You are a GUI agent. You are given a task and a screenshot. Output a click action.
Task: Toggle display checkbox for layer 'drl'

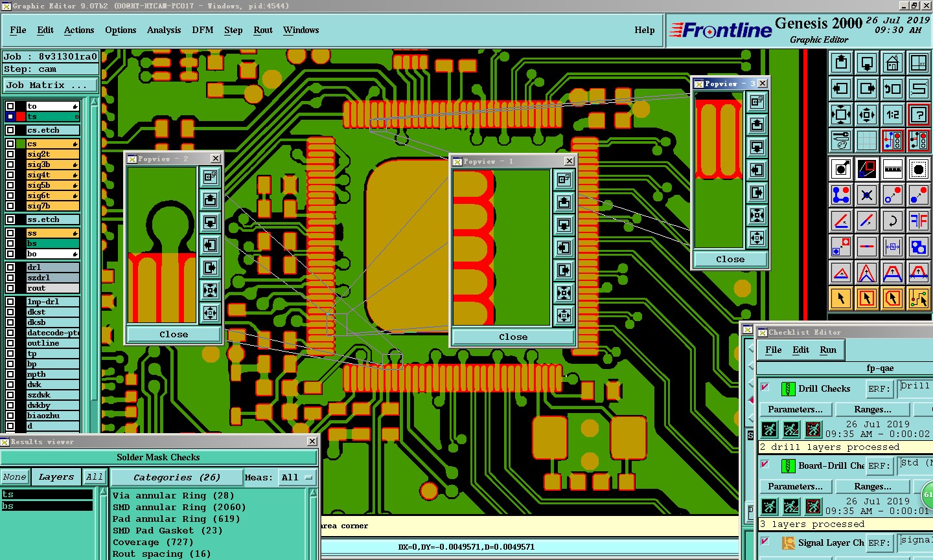[x=10, y=267]
